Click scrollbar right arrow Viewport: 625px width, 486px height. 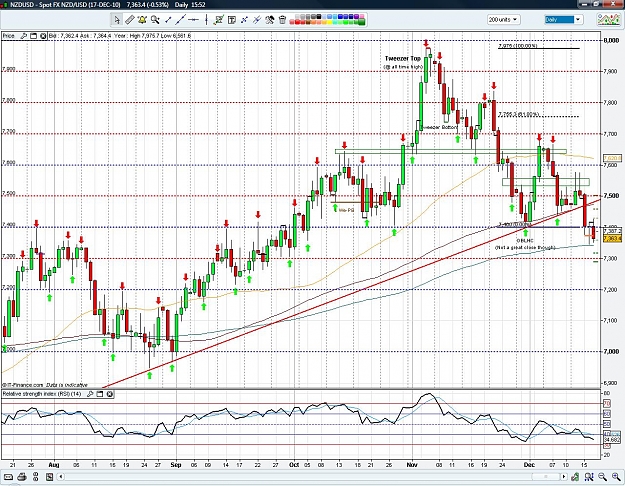click(x=564, y=476)
